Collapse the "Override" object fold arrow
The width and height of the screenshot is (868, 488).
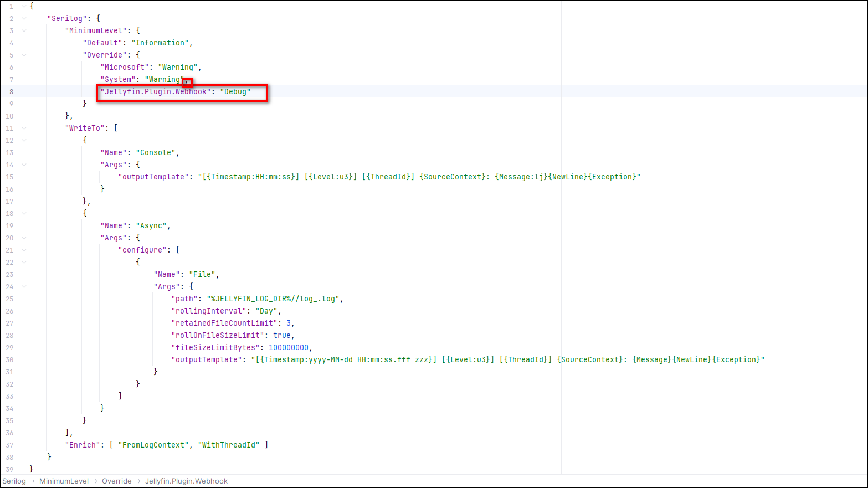pyautogui.click(x=24, y=55)
